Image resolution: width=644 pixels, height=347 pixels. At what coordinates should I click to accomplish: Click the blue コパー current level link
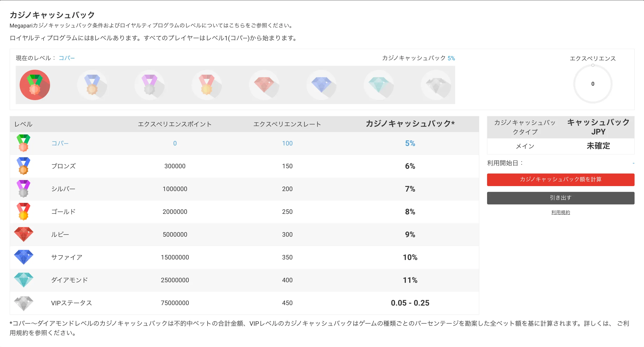[67, 58]
